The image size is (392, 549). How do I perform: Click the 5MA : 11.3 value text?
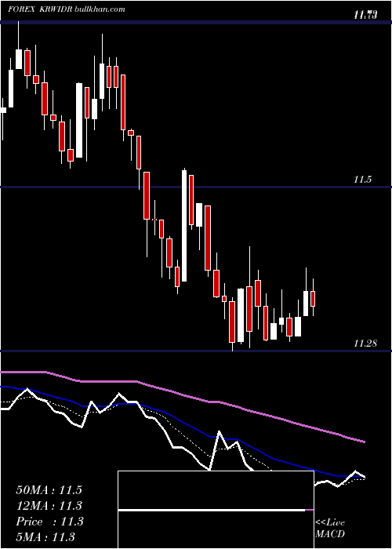(45, 536)
